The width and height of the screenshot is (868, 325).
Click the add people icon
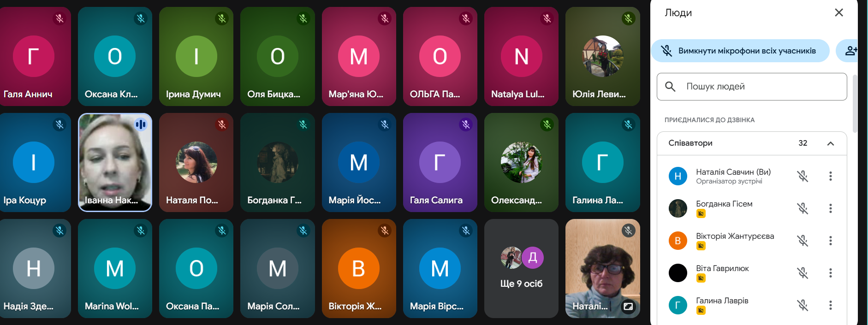click(850, 51)
